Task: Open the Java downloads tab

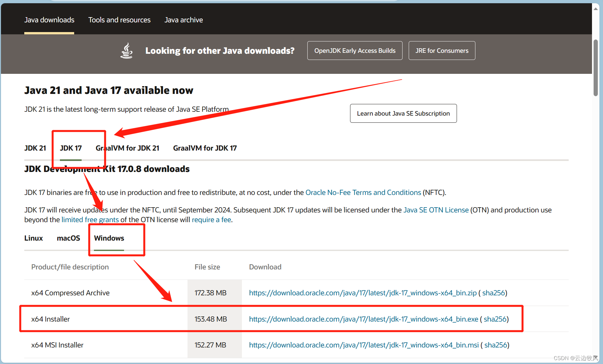Action: tap(49, 20)
